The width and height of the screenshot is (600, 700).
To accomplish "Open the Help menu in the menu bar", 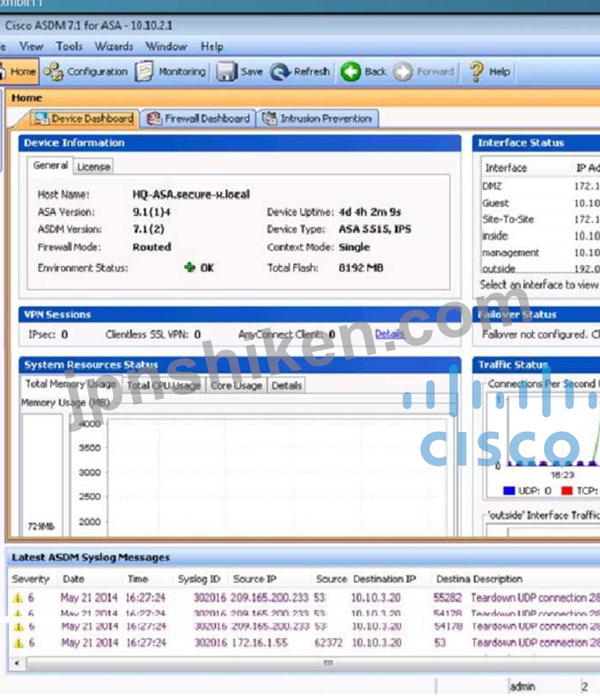I will click(x=211, y=46).
